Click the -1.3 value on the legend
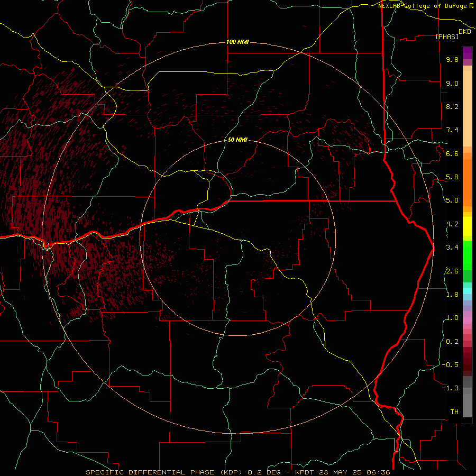Viewport: 476px width, 476px height. (x=450, y=388)
